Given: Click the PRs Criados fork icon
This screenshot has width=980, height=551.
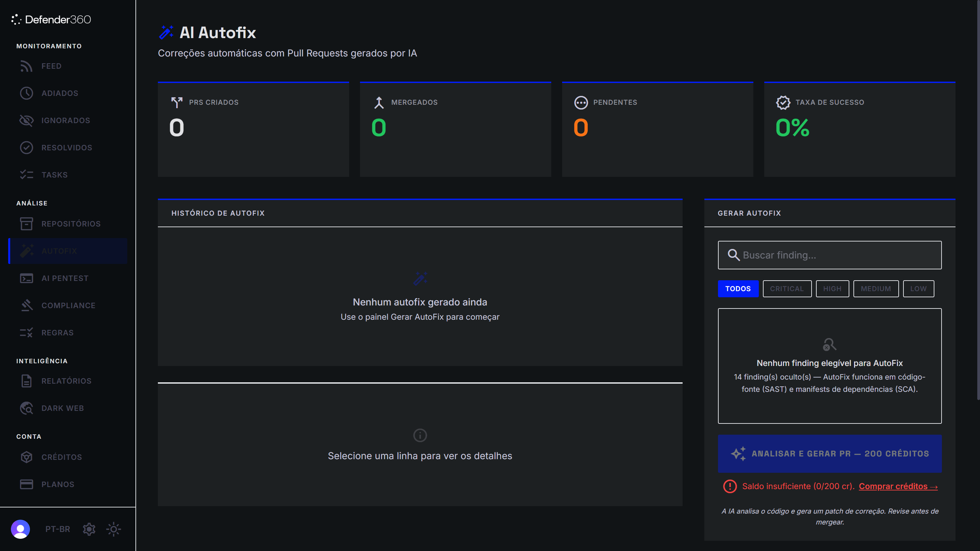Looking at the screenshot, I should [x=177, y=102].
